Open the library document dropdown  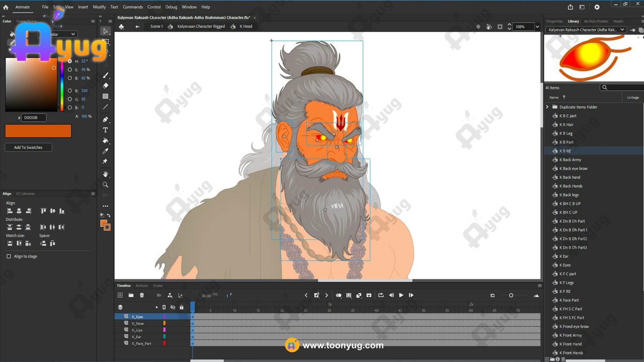[622, 30]
